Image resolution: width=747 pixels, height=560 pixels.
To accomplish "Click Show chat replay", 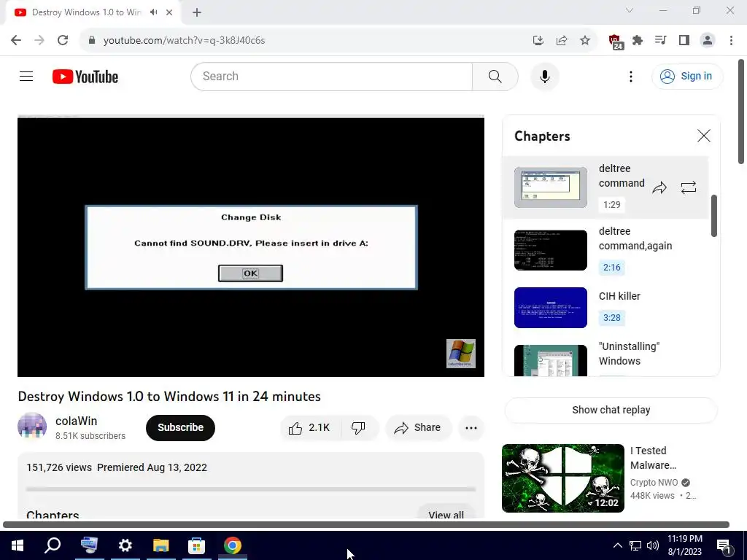I will 611,410.
